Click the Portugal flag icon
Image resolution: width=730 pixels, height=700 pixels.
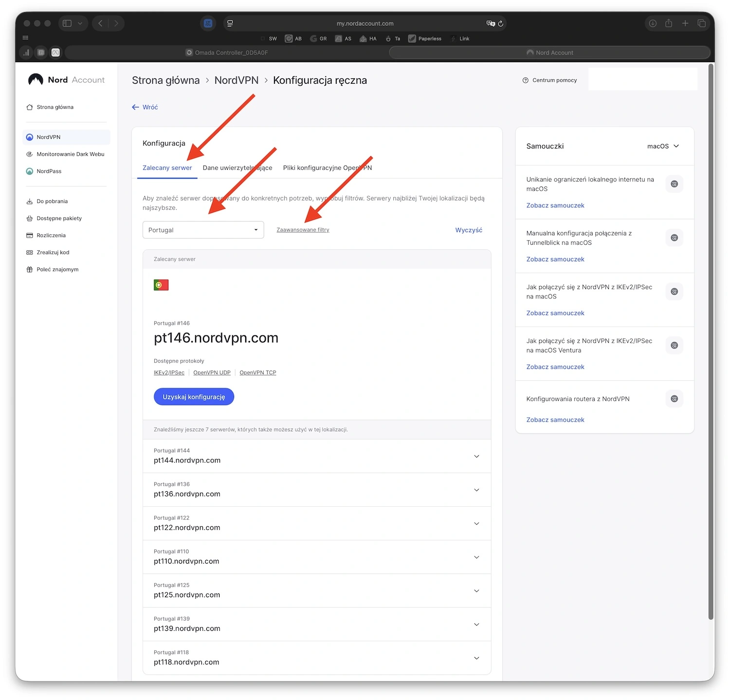click(x=161, y=285)
